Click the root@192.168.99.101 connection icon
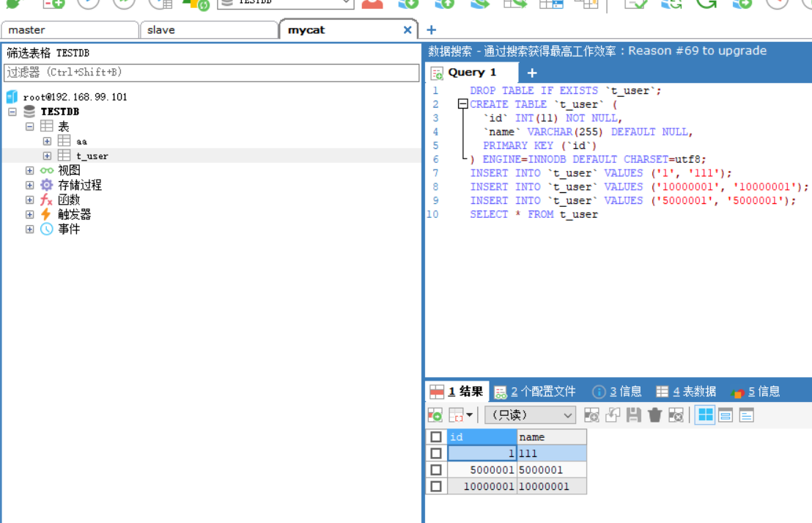The image size is (812, 523). point(12,96)
